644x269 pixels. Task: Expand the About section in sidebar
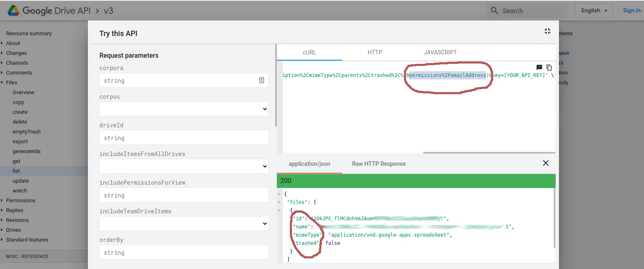point(2,43)
